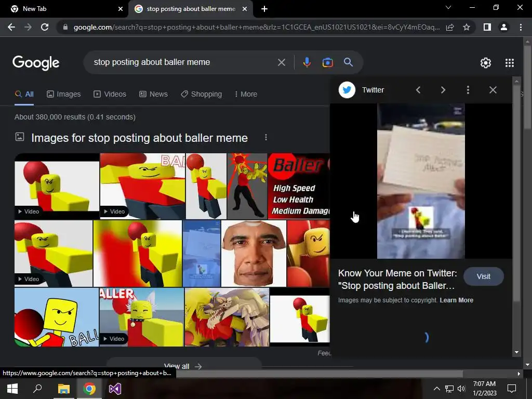The height and width of the screenshot is (399, 532).
Task: Reload the current page
Action: 45,27
